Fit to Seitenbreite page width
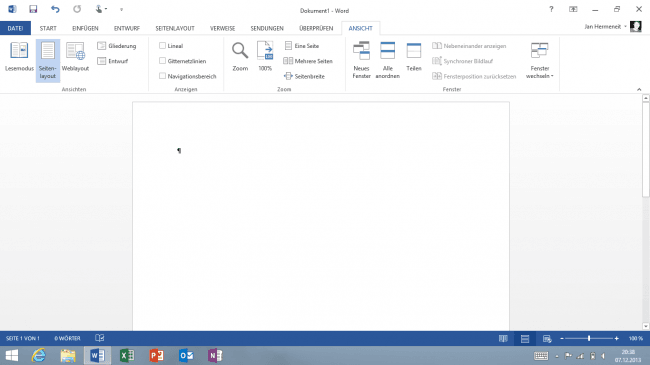 [x=304, y=76]
